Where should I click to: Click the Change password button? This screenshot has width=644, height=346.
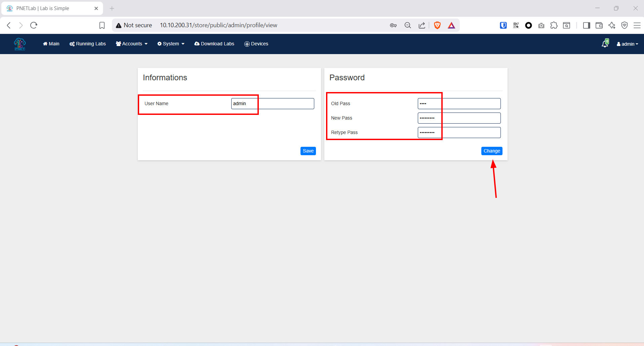point(492,151)
